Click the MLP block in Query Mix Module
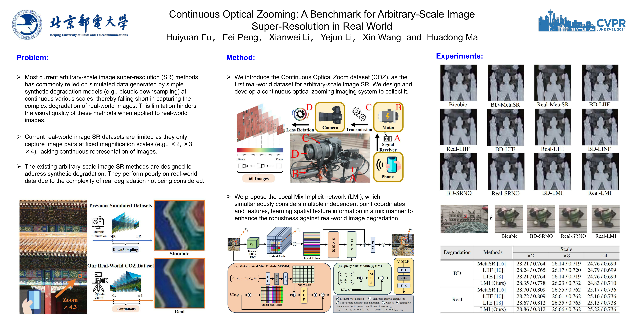The image size is (644, 322). point(371,278)
